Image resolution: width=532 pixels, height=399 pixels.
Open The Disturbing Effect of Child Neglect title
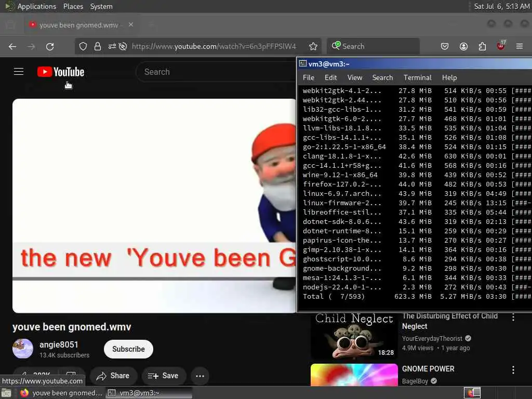click(x=449, y=321)
